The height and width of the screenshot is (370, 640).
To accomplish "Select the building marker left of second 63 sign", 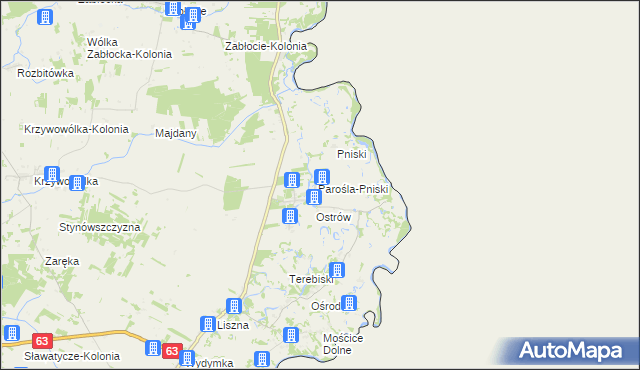I will pyautogui.click(x=153, y=348).
